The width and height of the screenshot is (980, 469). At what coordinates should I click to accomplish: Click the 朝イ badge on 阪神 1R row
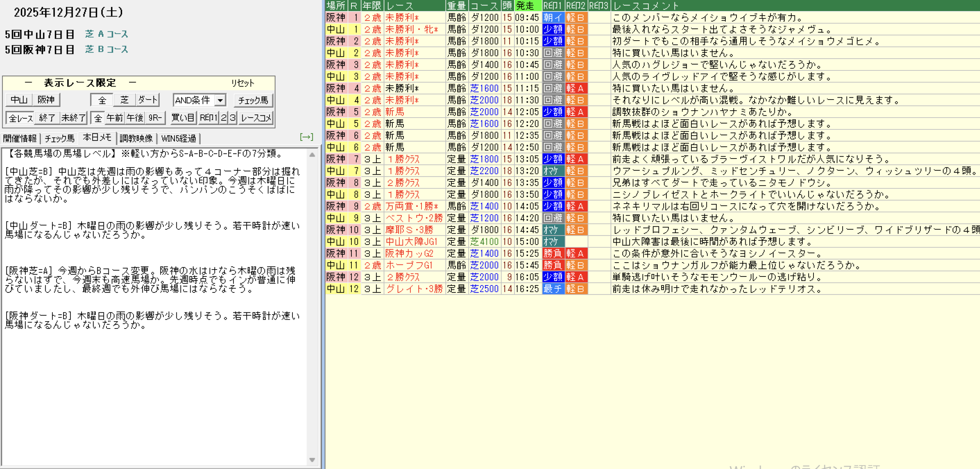(x=553, y=18)
